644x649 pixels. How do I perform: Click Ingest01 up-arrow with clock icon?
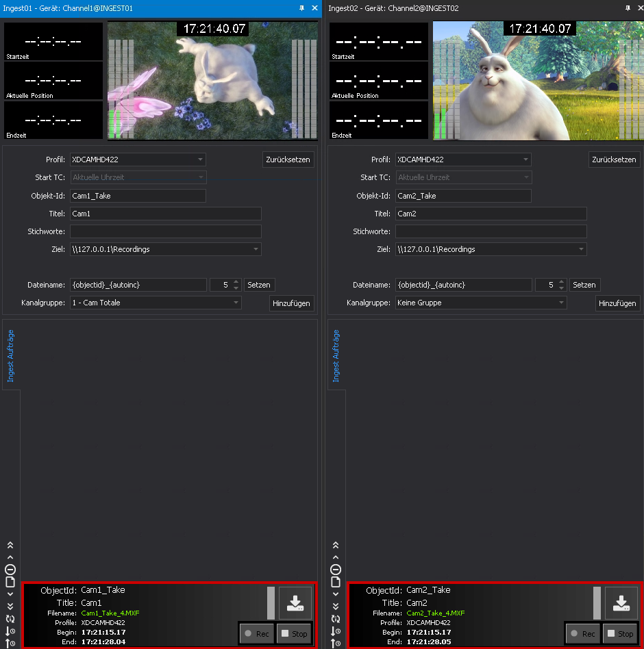[10, 644]
